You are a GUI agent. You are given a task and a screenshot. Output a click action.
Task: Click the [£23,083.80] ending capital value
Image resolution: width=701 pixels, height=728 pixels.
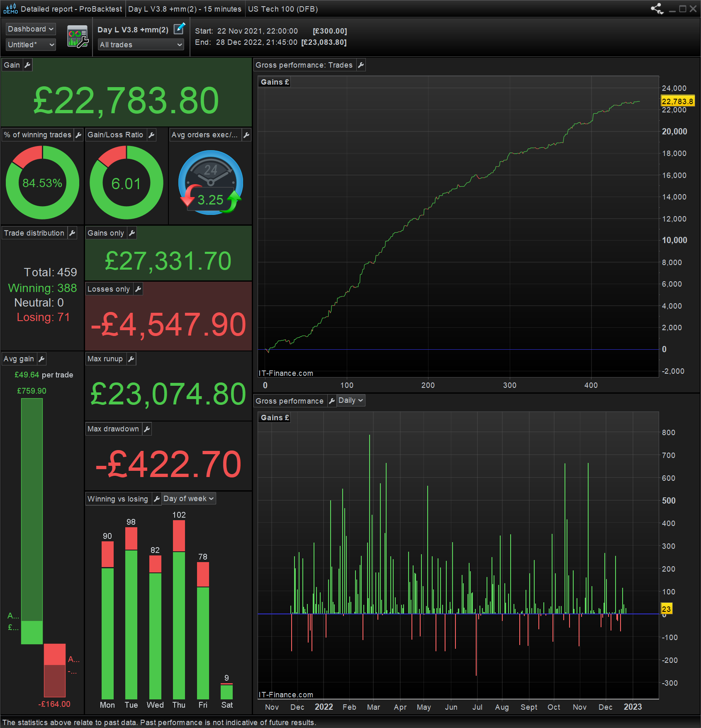(x=324, y=42)
